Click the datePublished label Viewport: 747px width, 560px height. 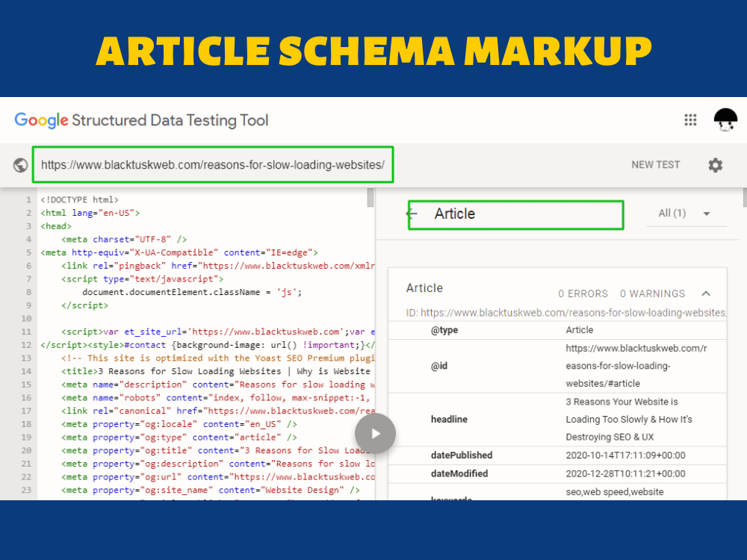[x=462, y=455]
